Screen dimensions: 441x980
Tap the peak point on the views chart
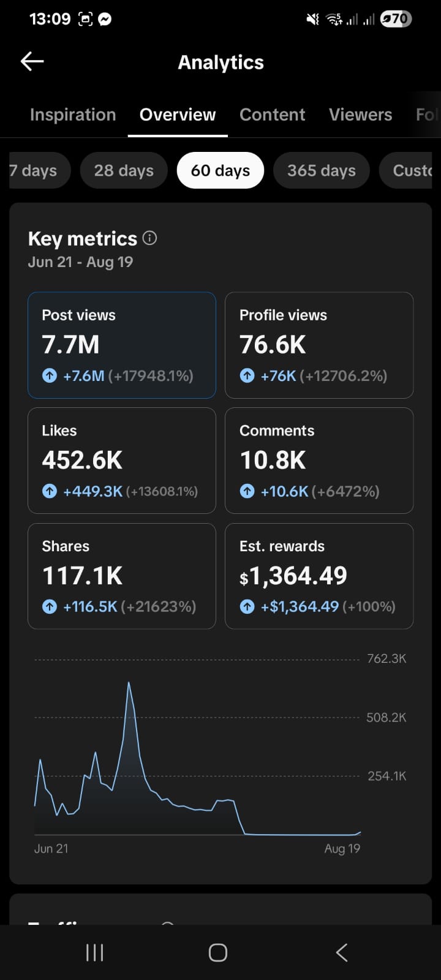(129, 682)
